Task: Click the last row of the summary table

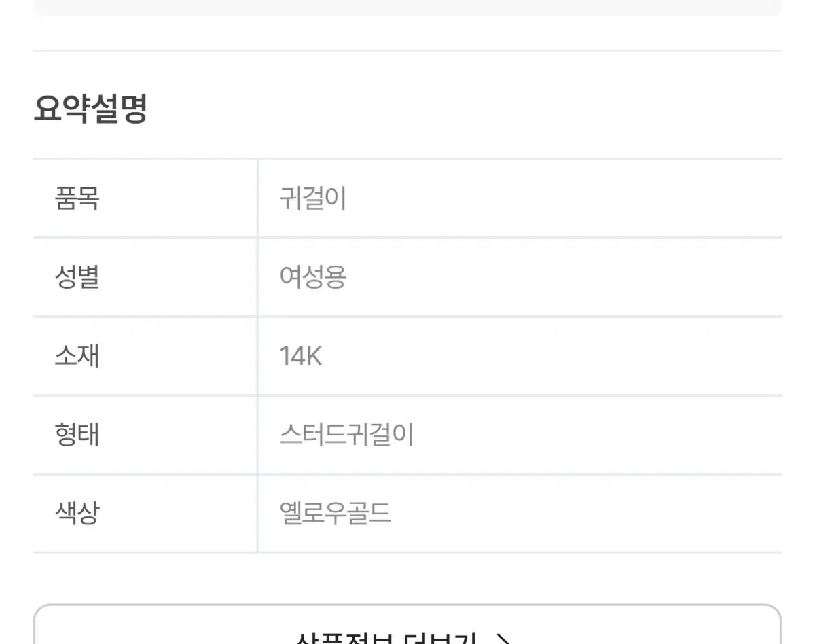Action: 407,512
